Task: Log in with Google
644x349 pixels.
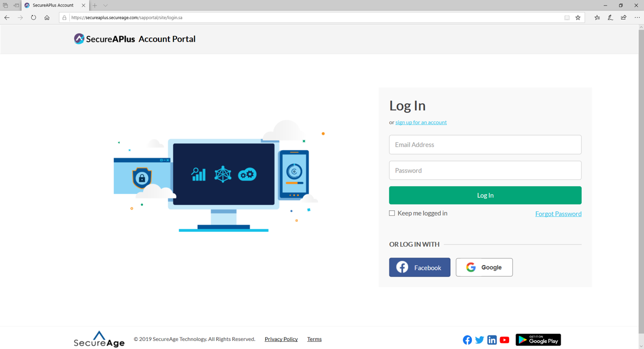Action: [x=484, y=267]
